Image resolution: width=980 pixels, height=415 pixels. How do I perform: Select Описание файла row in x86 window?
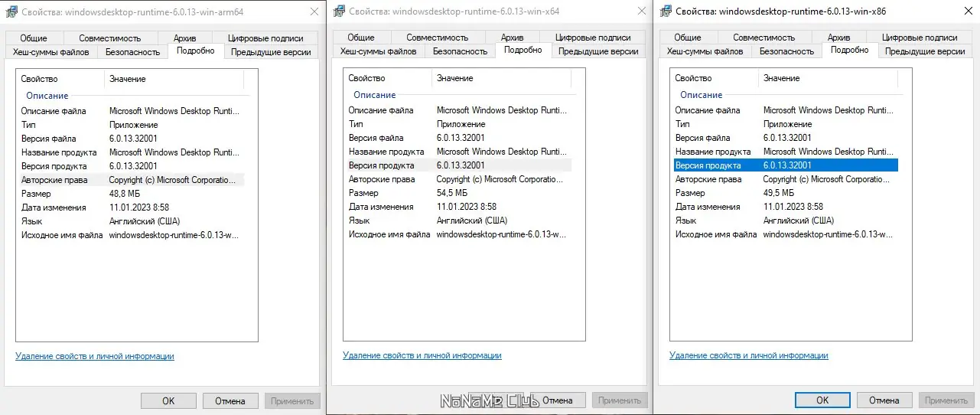785,110
